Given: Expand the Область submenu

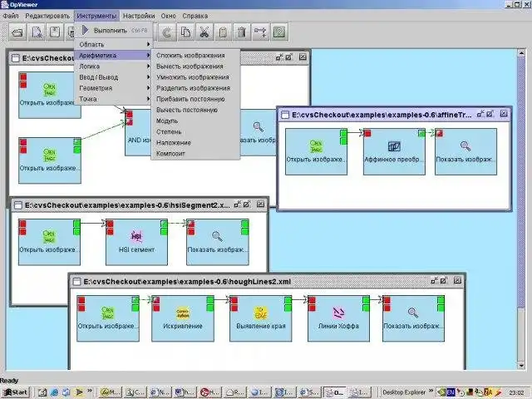Looking at the screenshot, I should [x=115, y=44].
